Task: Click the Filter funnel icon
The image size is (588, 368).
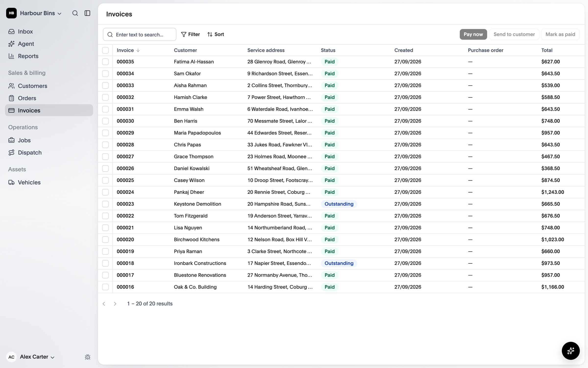Action: tap(184, 34)
